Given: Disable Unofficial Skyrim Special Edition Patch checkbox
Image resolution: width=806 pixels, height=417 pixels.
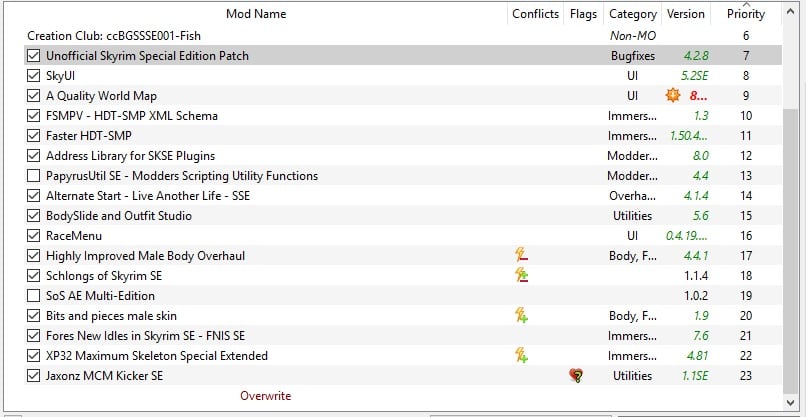Looking at the screenshot, I should coord(33,55).
